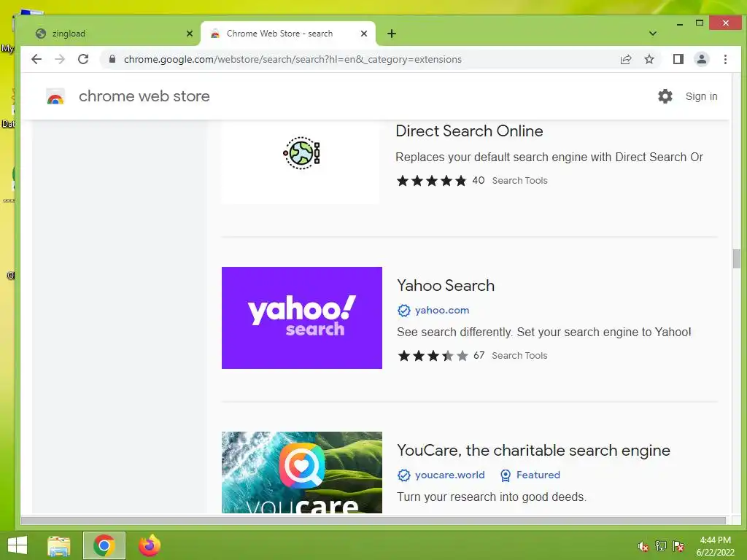Click the muted volume tray icon

643,546
